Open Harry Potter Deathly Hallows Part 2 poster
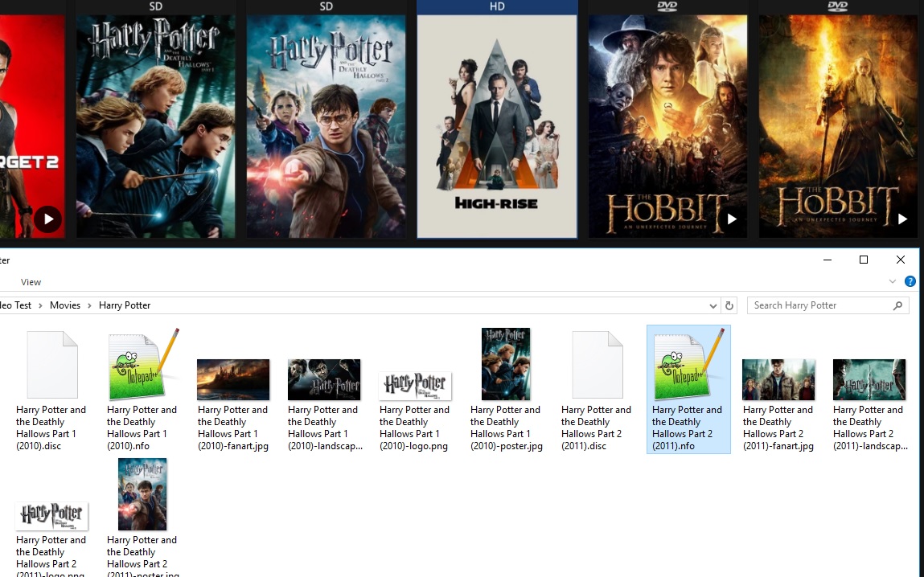Image resolution: width=924 pixels, height=577 pixels. pos(326,126)
